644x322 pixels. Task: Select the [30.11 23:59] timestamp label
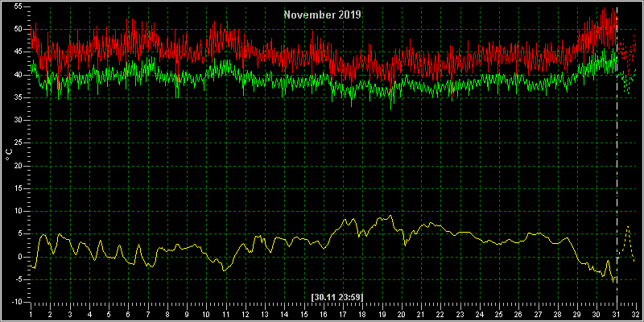tap(337, 296)
